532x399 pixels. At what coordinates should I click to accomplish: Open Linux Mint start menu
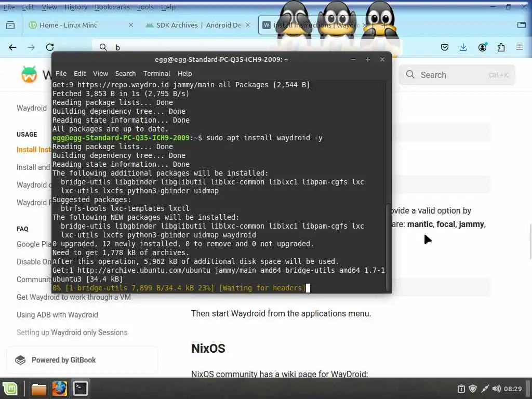[10, 389]
